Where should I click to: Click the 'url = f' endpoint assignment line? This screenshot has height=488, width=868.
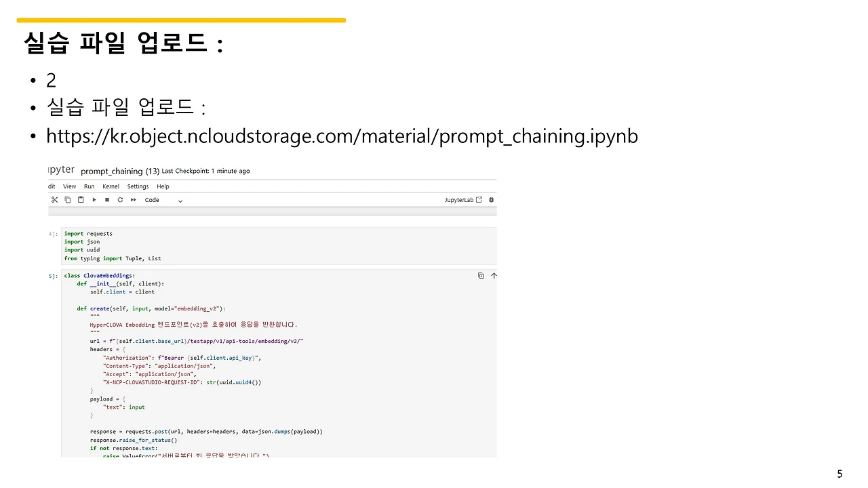197,341
